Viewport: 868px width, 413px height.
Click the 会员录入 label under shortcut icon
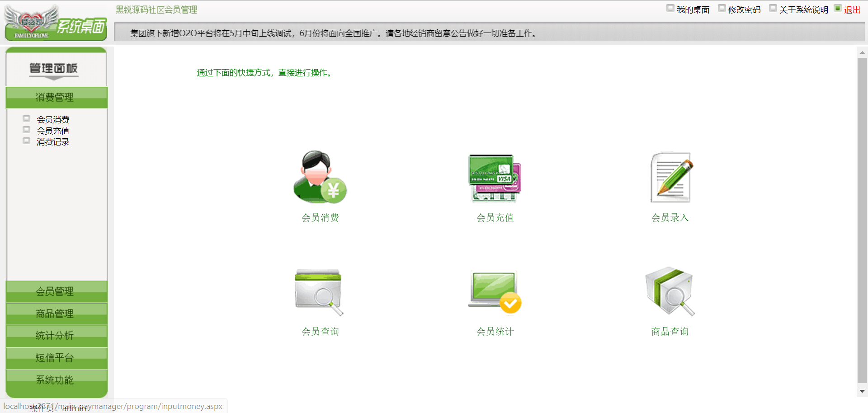[670, 217]
